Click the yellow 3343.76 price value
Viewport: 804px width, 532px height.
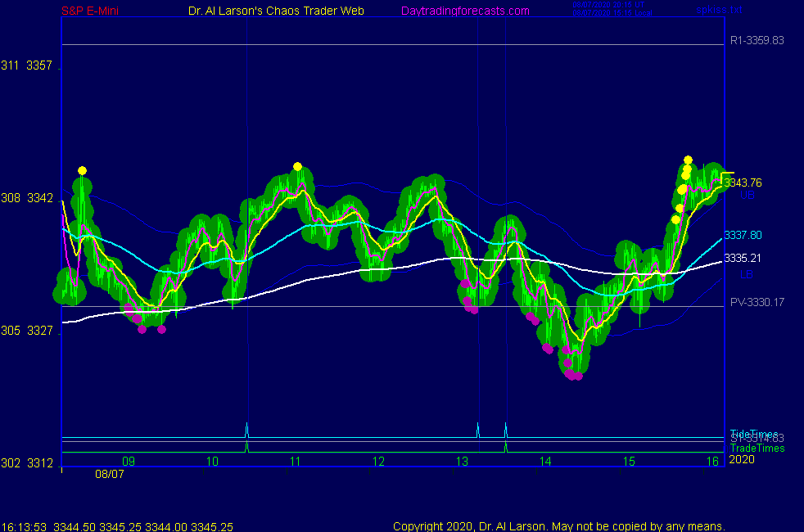[x=743, y=183]
